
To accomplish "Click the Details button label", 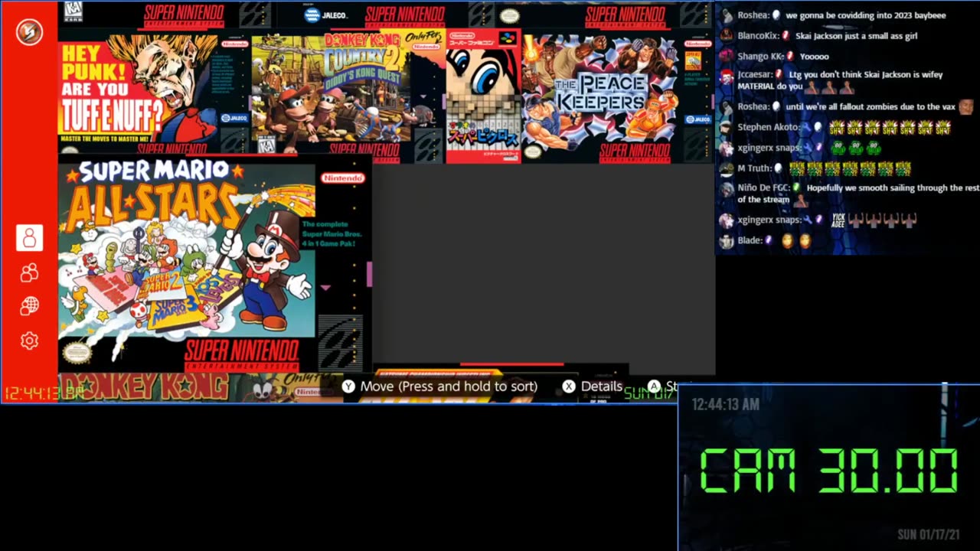I will tap(602, 386).
